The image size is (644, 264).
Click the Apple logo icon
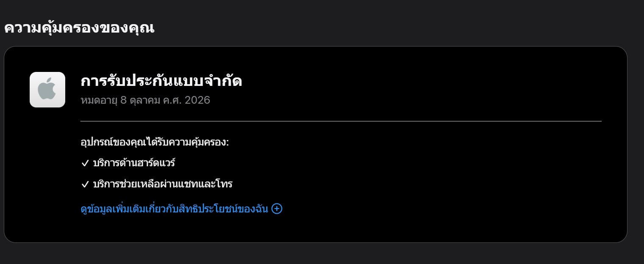coord(47,90)
